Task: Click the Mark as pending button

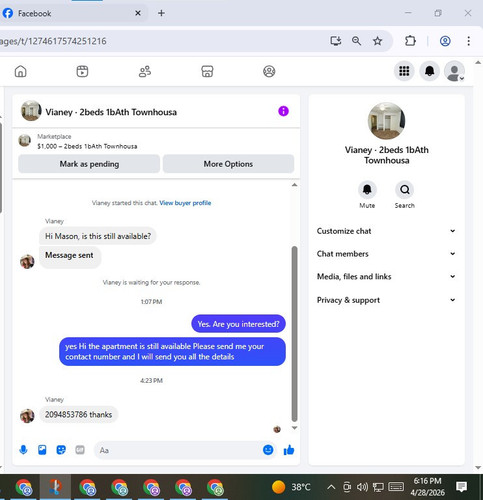Action: (x=89, y=164)
